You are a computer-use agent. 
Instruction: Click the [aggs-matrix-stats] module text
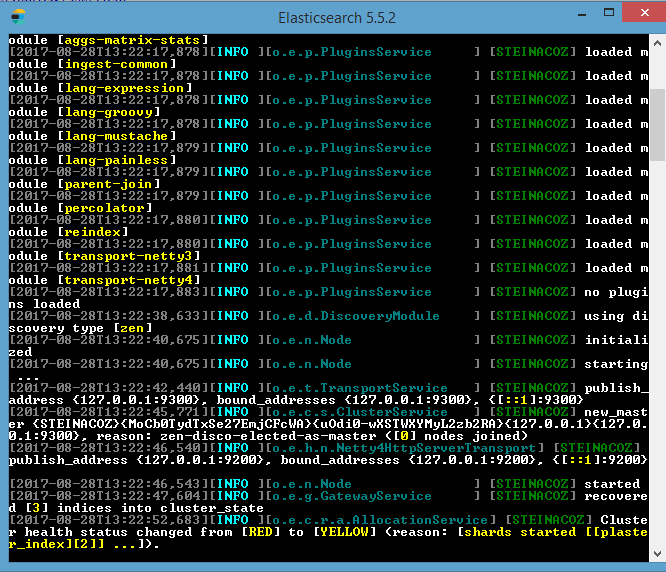133,40
